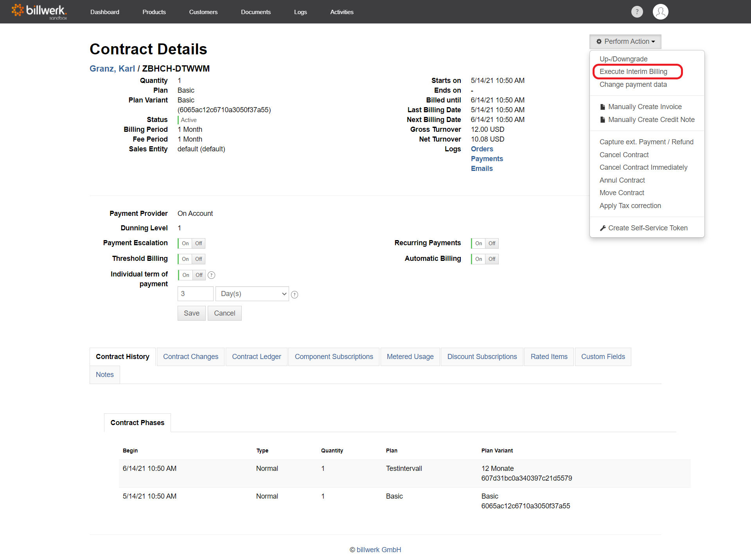Switch to Notes tab
Screen dimensions: 751x560
[105, 375]
